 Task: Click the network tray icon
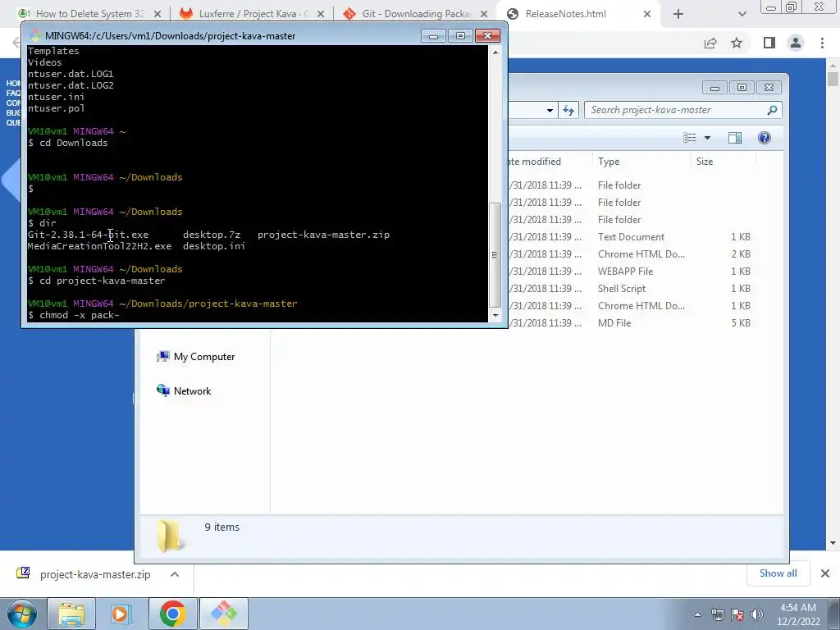pos(717,615)
